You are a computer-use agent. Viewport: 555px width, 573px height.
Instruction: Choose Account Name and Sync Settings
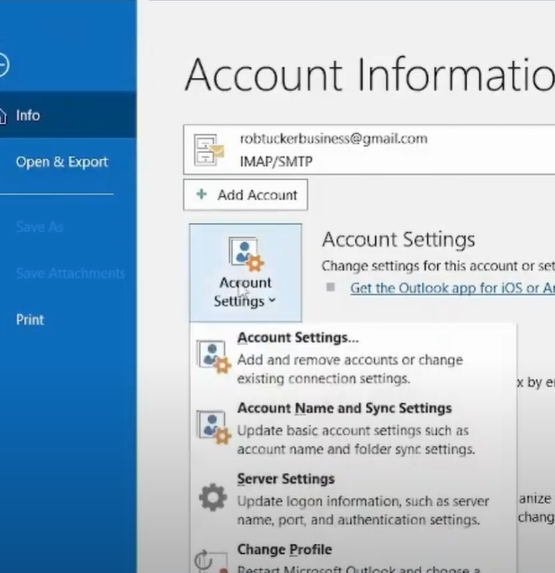353,428
